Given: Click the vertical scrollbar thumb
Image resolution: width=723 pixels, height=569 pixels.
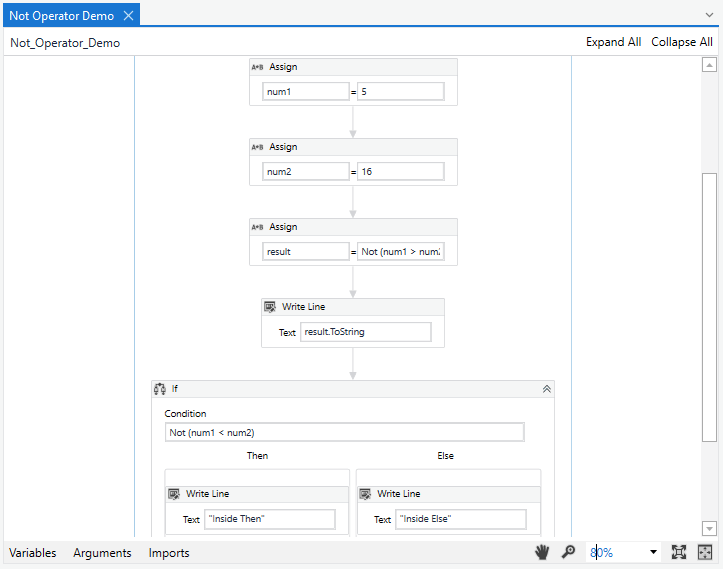Looking at the screenshot, I should coord(709,307).
